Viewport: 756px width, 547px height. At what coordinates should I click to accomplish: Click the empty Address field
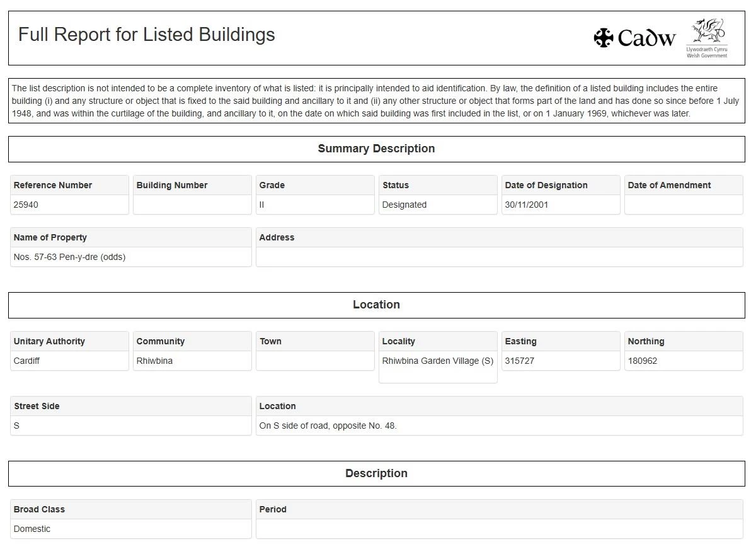[499, 257]
